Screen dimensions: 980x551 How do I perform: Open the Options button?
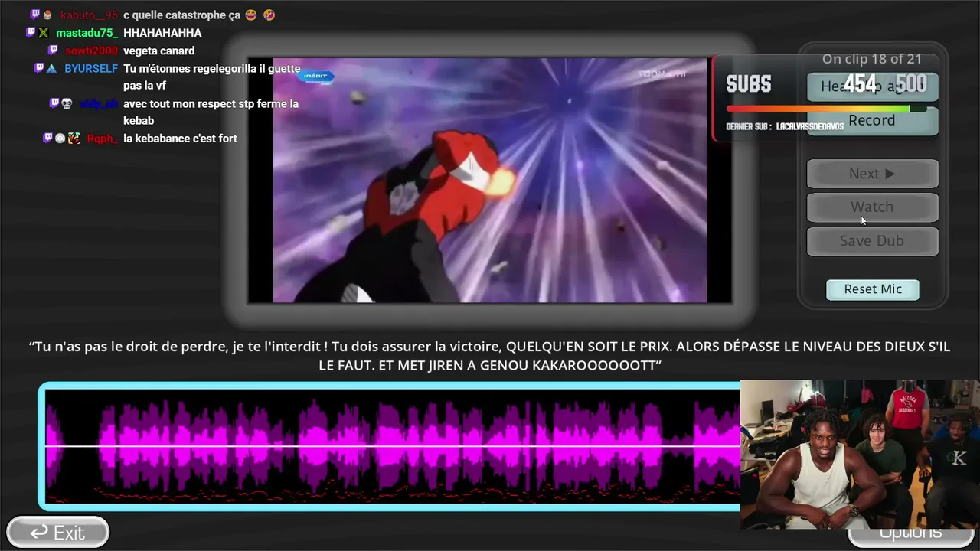coord(910,533)
